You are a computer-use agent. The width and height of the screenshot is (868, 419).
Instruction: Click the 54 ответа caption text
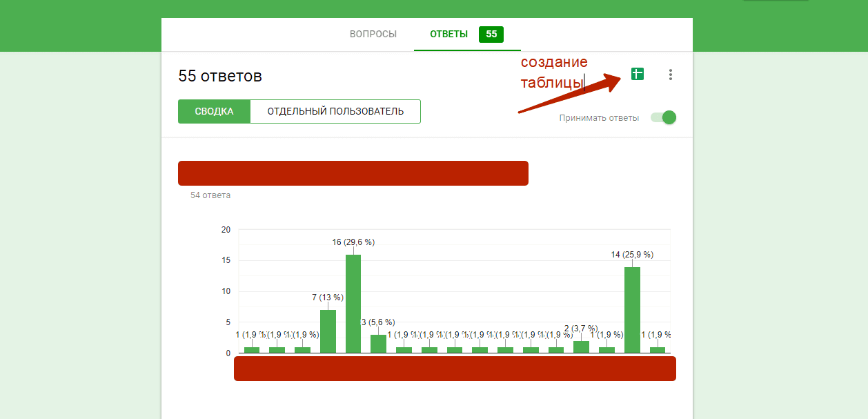(x=210, y=195)
